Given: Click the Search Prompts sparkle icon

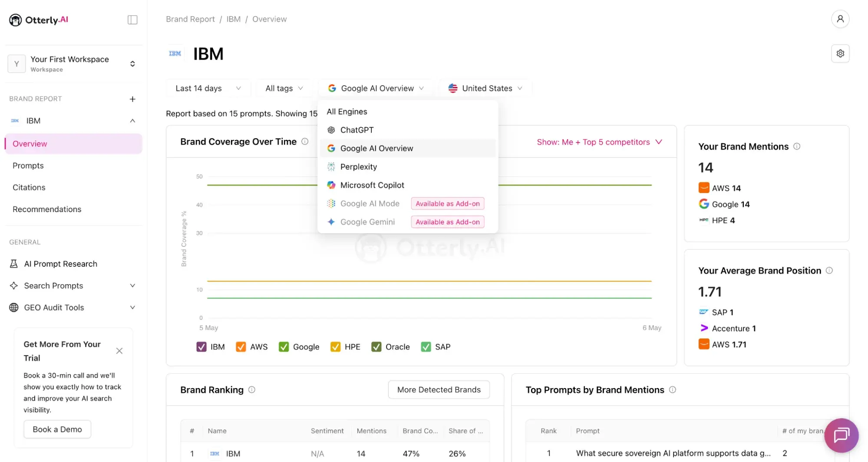Looking at the screenshot, I should pos(14,286).
